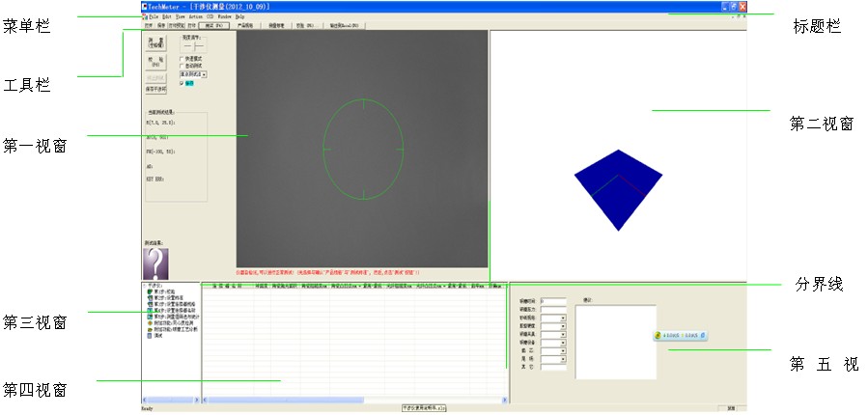Adjust the brightness slider in left panel
Viewport: 868px width, 415px height.
(195, 46)
